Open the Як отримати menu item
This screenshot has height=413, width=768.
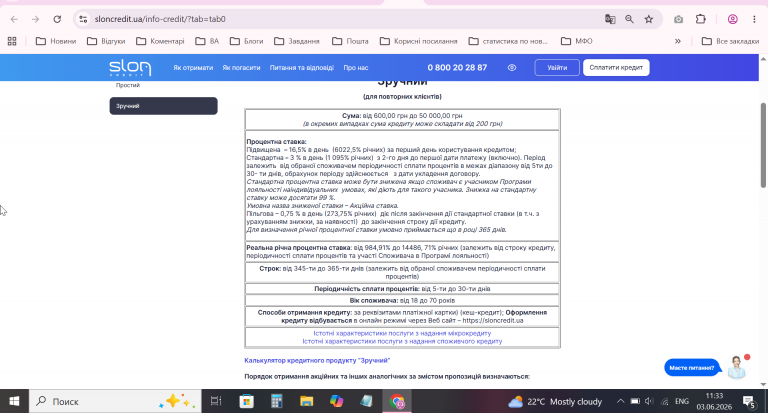point(193,68)
